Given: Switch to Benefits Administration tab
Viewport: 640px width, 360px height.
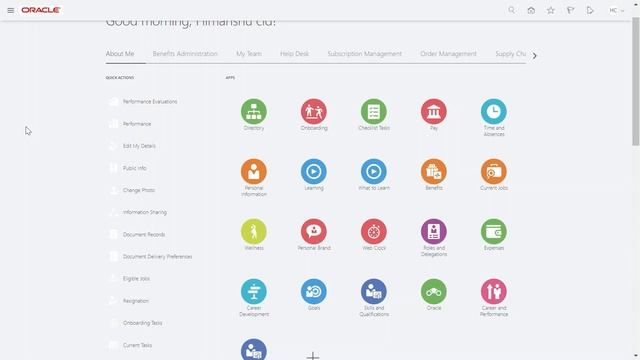Looking at the screenshot, I should (185, 53).
